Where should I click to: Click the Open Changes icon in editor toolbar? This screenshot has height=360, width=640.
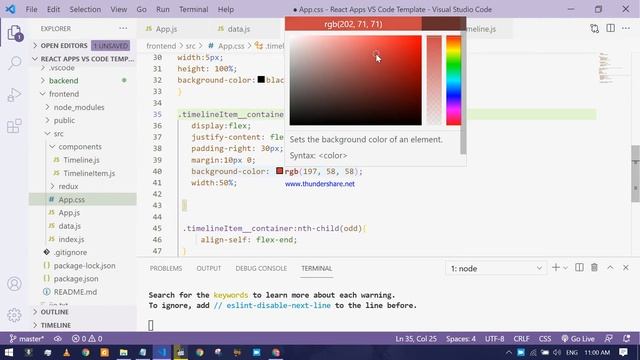tap(595, 29)
